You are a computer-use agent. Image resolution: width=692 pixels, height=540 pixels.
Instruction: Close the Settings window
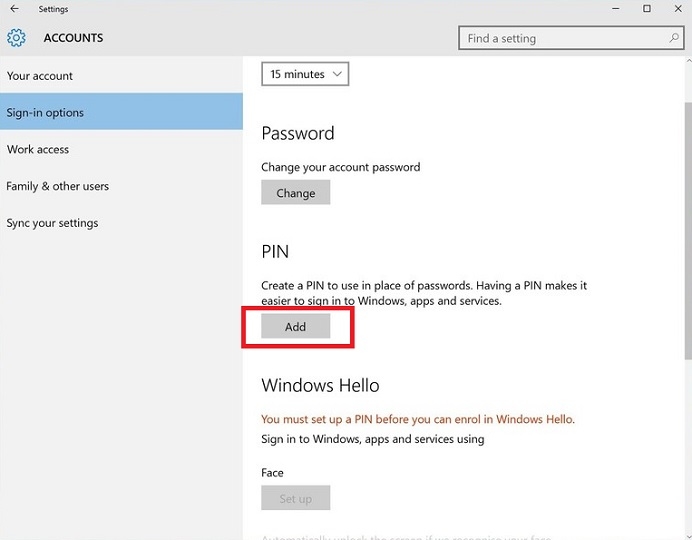click(678, 9)
